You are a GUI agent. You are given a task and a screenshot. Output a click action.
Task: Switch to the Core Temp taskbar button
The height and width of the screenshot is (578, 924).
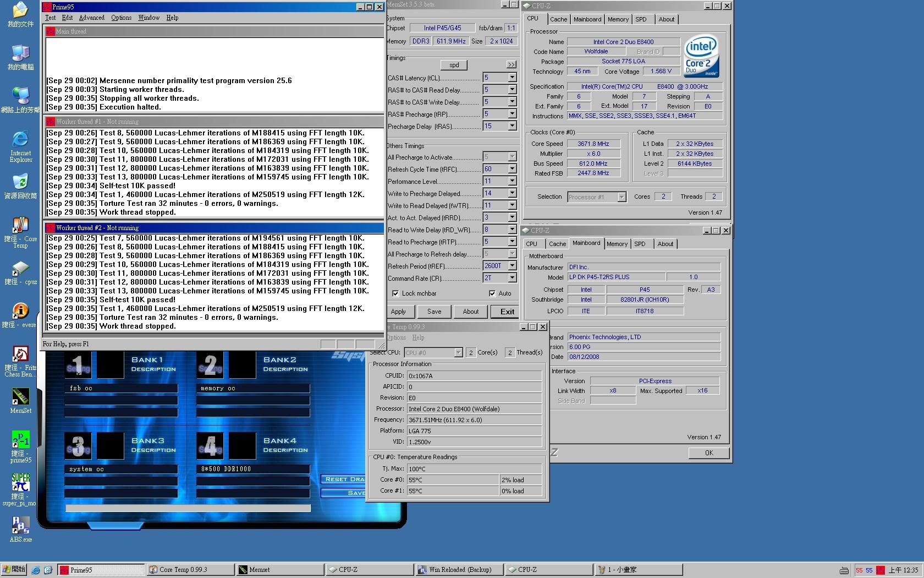190,570
